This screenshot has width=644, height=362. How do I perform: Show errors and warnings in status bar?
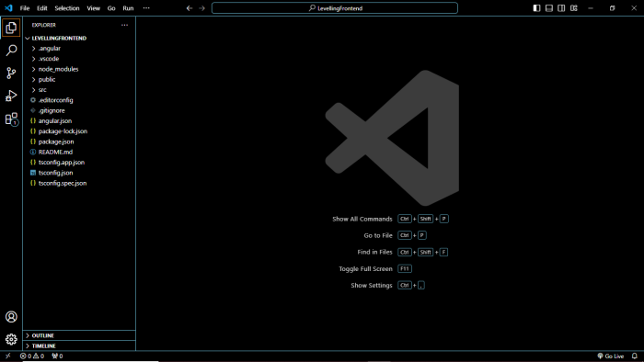32,356
